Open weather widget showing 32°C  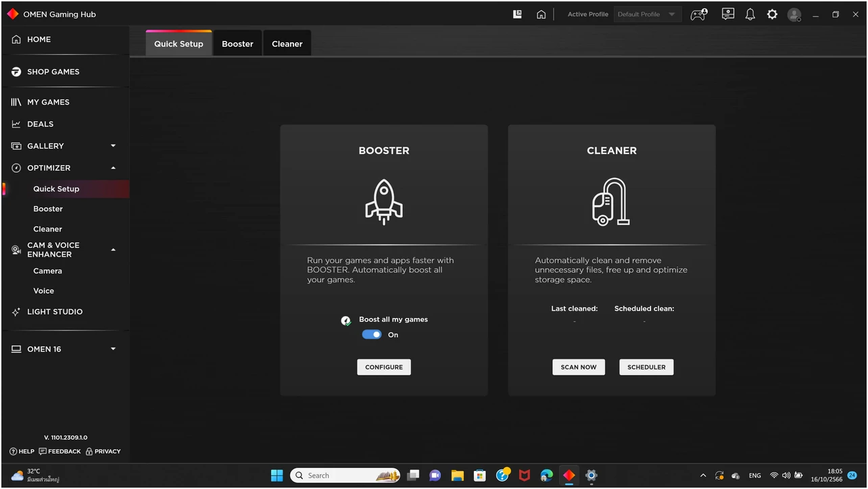click(35, 475)
